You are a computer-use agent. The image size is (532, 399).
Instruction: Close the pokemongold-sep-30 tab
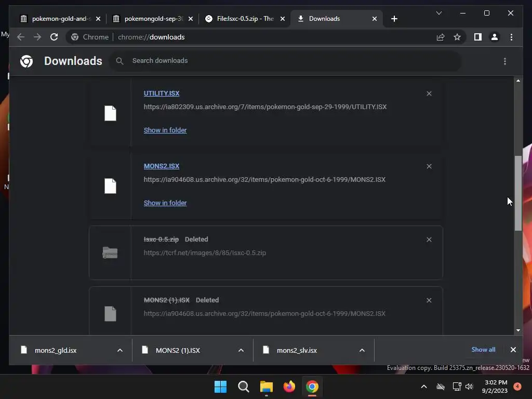[x=191, y=19]
